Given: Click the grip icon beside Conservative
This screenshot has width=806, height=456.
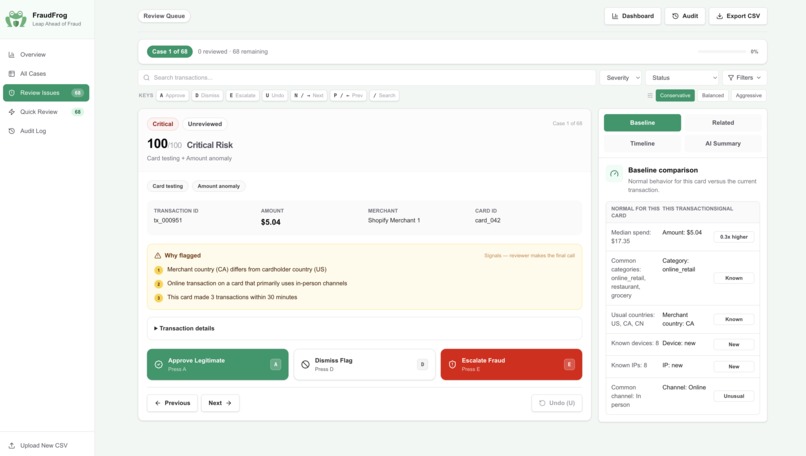Looking at the screenshot, I should pos(650,96).
